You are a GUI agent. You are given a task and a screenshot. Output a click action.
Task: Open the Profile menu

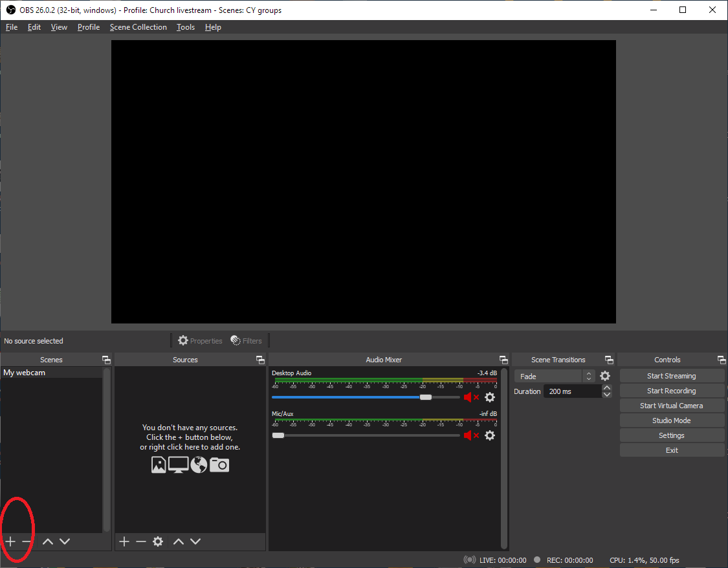89,27
